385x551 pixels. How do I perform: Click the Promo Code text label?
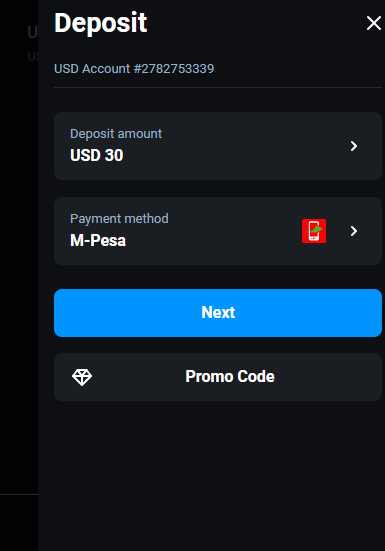(230, 376)
